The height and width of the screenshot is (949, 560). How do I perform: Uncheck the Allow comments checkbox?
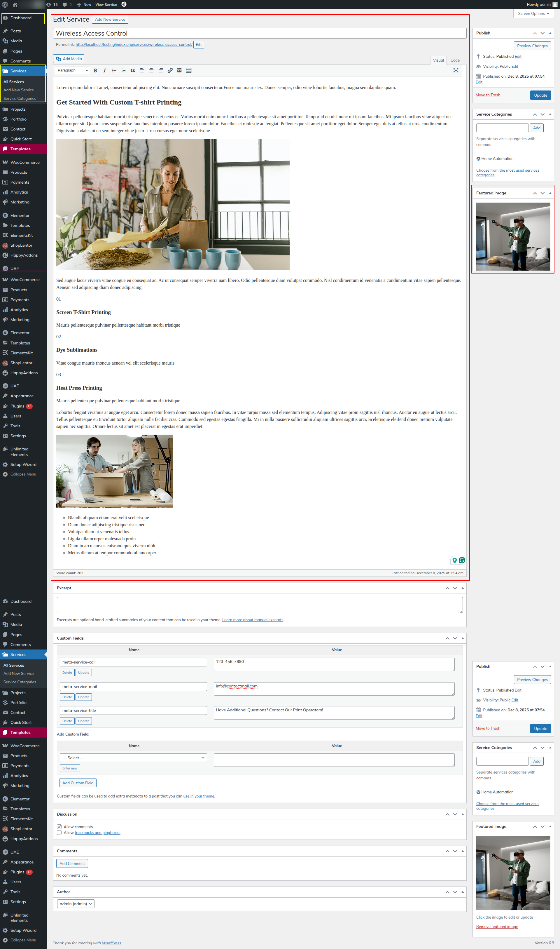[x=59, y=827]
